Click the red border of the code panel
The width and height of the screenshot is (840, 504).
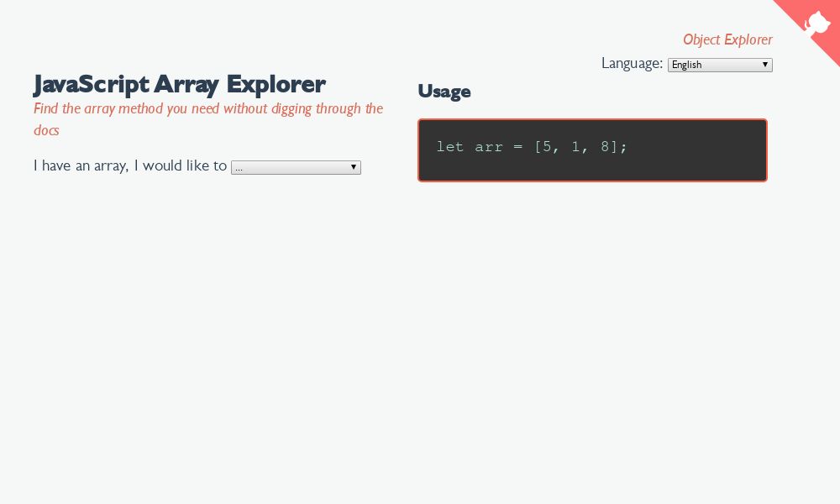(592, 120)
